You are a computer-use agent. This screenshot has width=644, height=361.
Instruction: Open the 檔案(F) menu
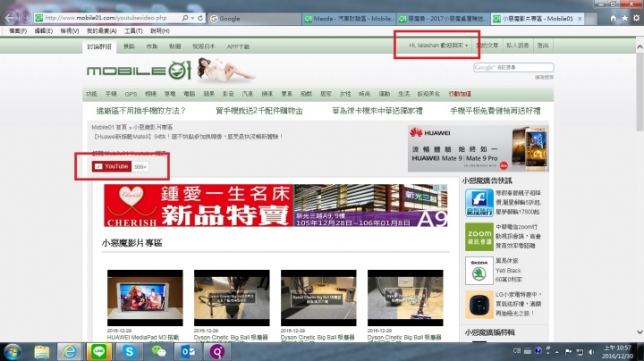pyautogui.click(x=18, y=31)
